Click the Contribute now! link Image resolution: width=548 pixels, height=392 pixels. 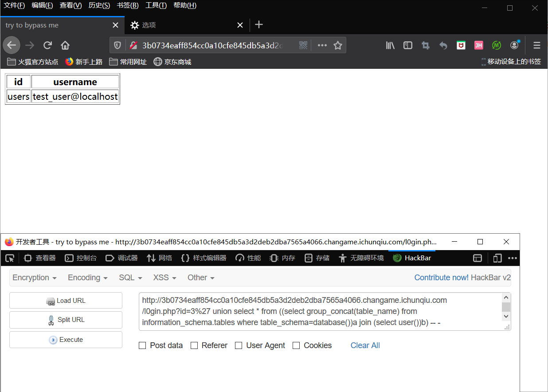(442, 278)
